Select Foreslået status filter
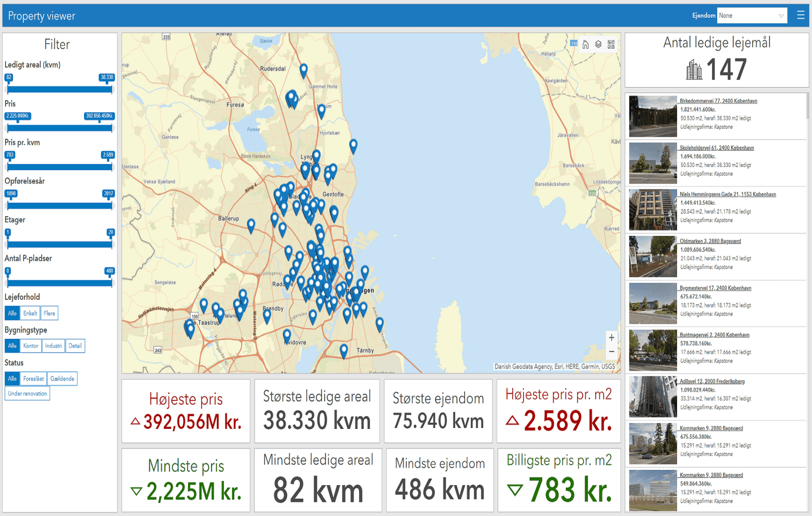The width and height of the screenshot is (812, 516). (x=33, y=379)
